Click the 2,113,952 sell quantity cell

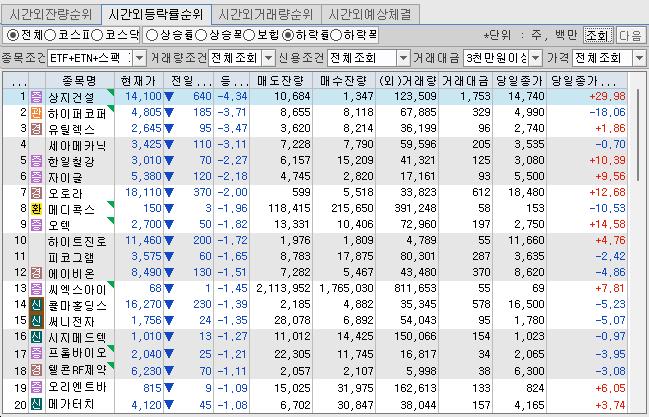[283, 289]
